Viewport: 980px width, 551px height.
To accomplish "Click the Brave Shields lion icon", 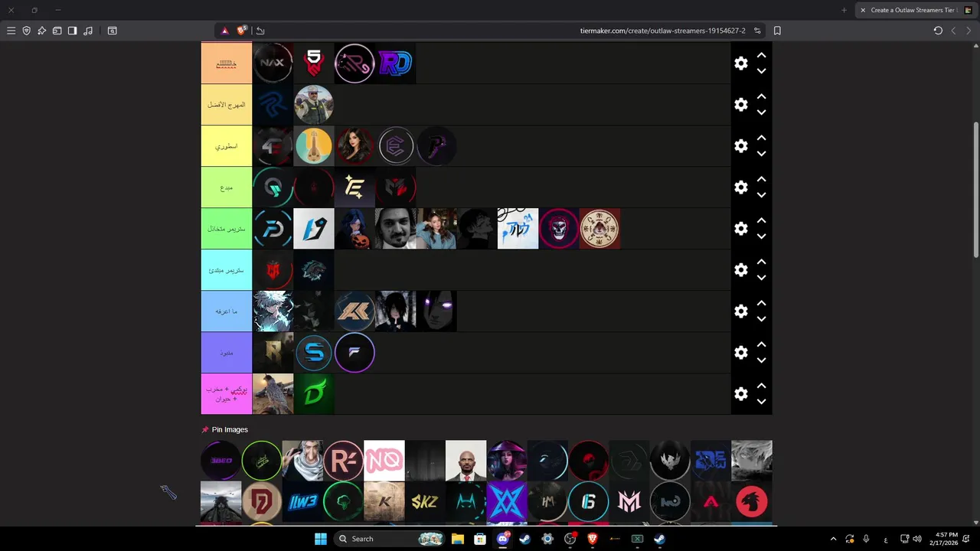I will click(x=242, y=31).
